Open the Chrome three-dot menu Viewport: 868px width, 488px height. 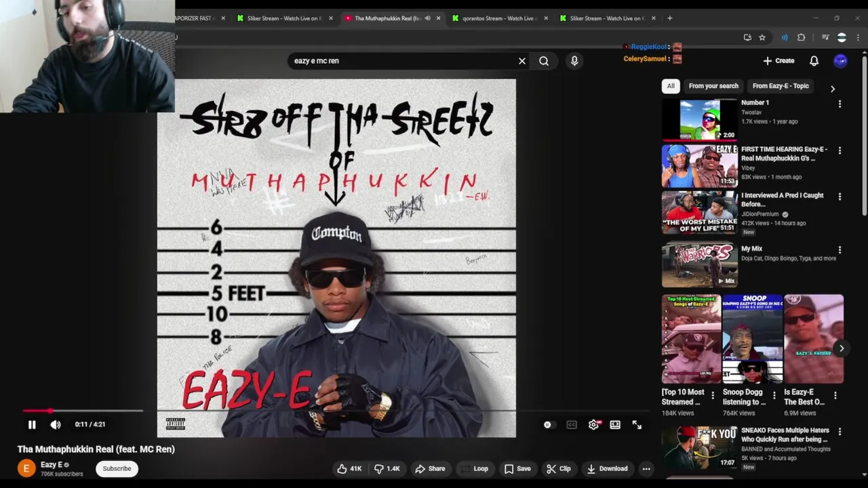[x=857, y=38]
